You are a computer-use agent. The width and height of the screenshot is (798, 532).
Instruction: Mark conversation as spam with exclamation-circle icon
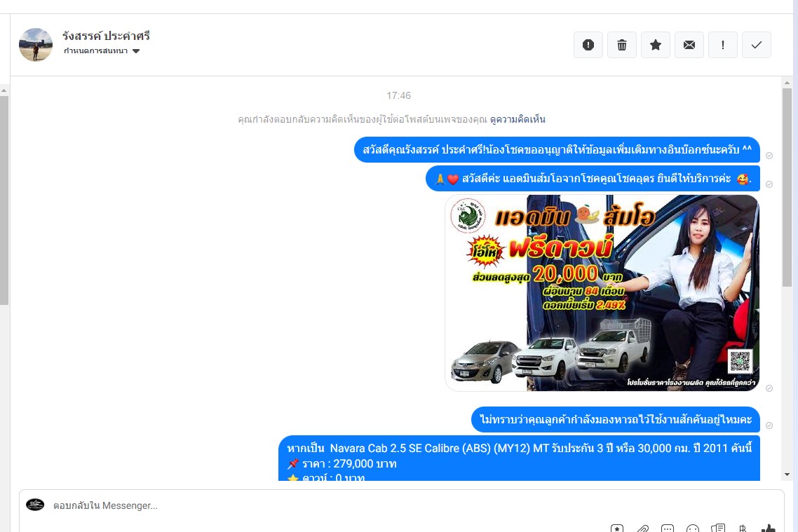588,45
